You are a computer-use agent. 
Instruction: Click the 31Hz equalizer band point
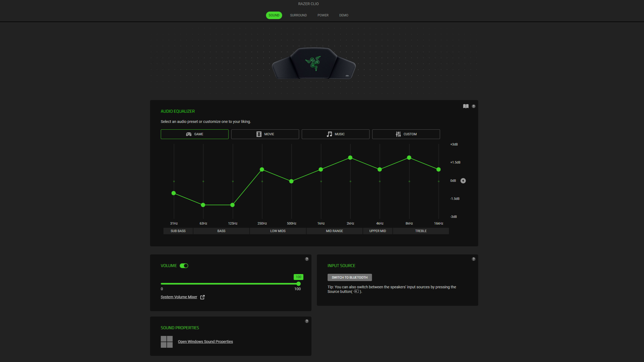pos(174,193)
